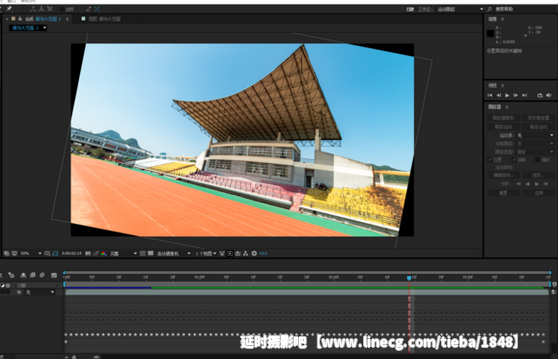Click the play button in preview panel
Viewport: 559px width, 361px height.
click(507, 96)
